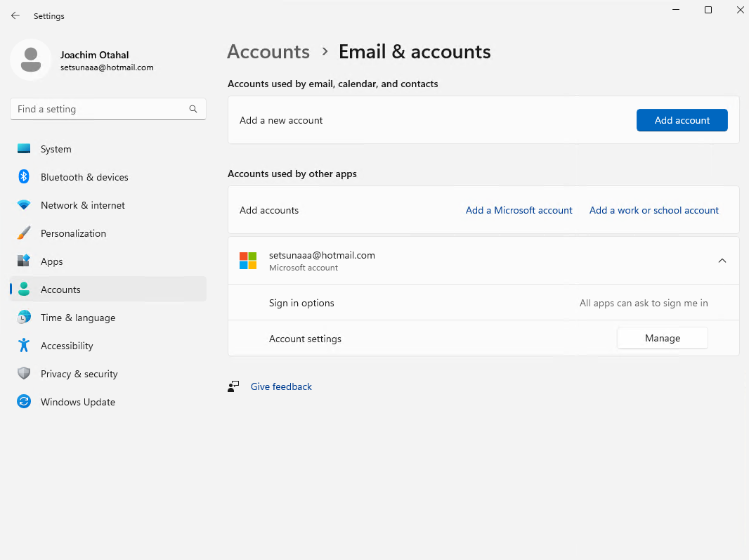Image resolution: width=749 pixels, height=560 pixels.
Task: Close the Settings window
Action: pyautogui.click(x=740, y=10)
